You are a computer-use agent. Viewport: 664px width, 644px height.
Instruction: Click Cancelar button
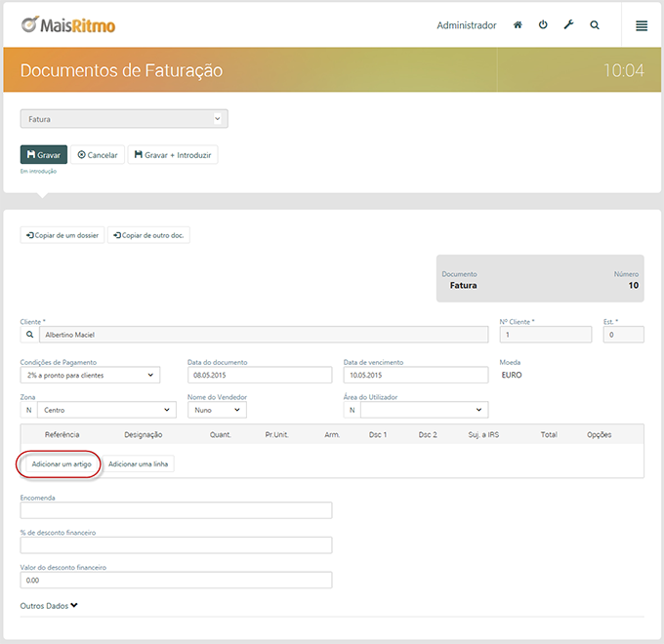98,155
